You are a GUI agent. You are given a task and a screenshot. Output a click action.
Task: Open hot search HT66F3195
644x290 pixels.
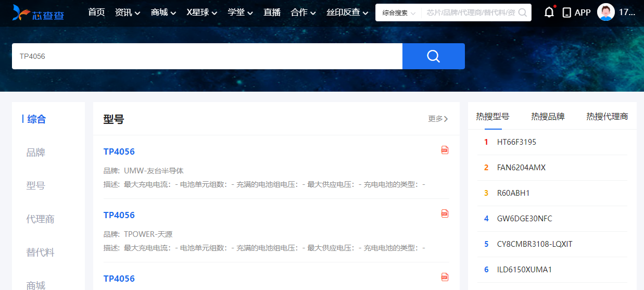coord(516,142)
